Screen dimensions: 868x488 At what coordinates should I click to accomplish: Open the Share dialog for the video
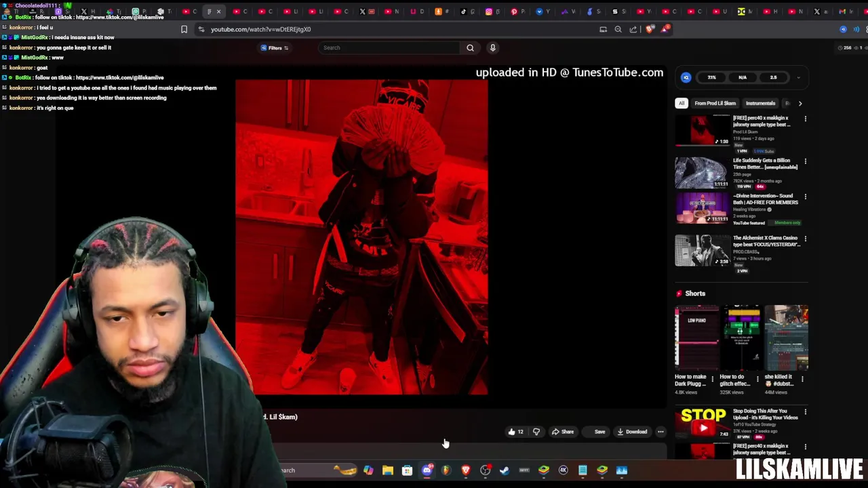pos(563,432)
